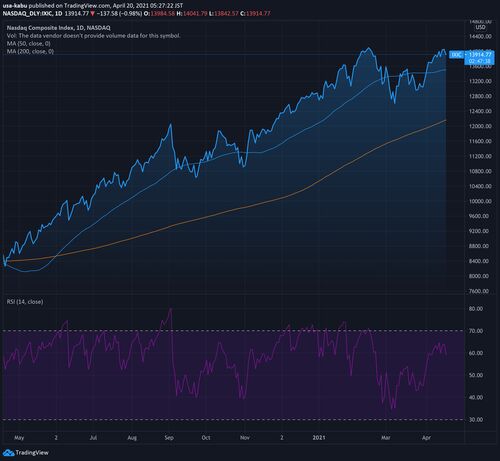
Task: Click the 10800.00 price axis label
Action: 480,171
